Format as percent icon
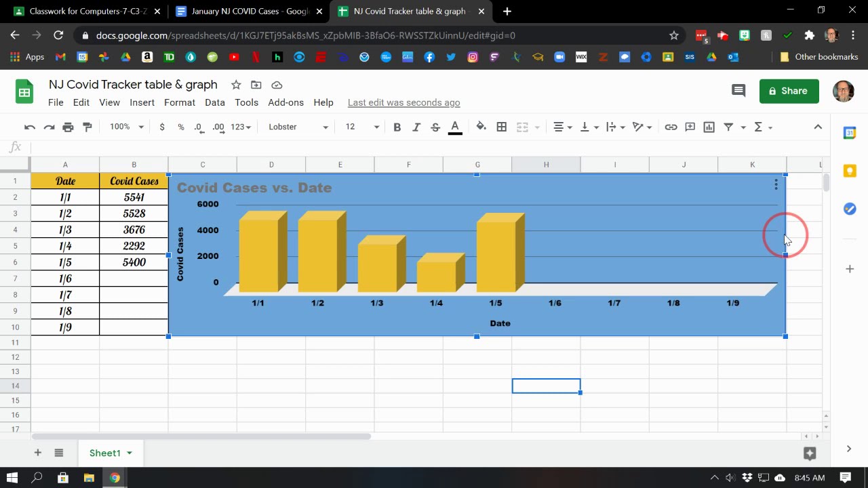 181,127
